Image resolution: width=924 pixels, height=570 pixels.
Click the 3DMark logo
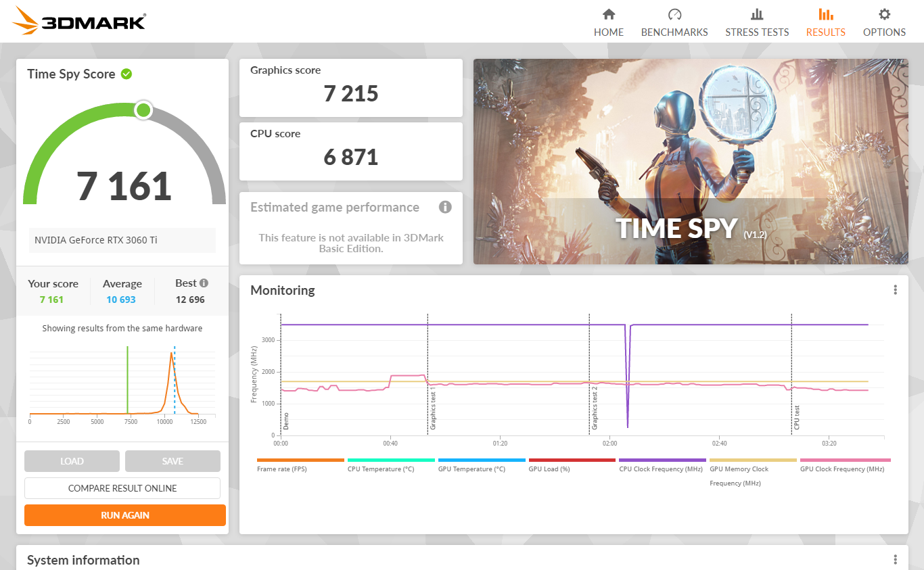tap(79, 21)
